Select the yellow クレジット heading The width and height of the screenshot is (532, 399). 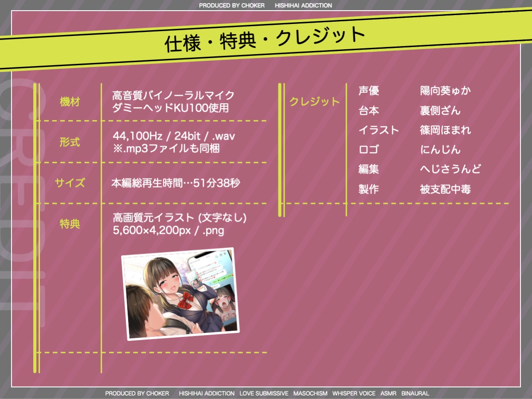314,102
